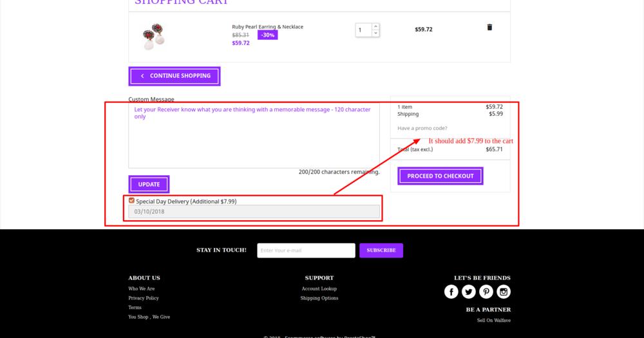Click inside the Custom Message textarea
644x338 pixels.
254,136
